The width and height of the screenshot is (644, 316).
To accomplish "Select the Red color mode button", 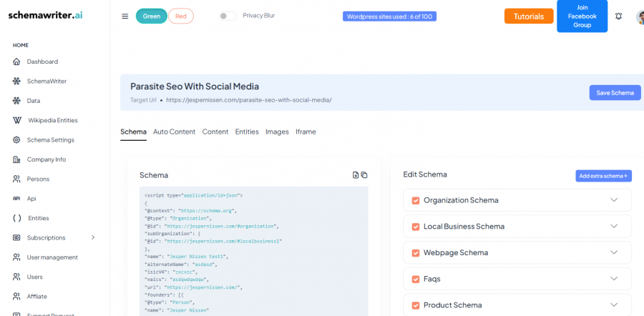I will click(x=181, y=16).
